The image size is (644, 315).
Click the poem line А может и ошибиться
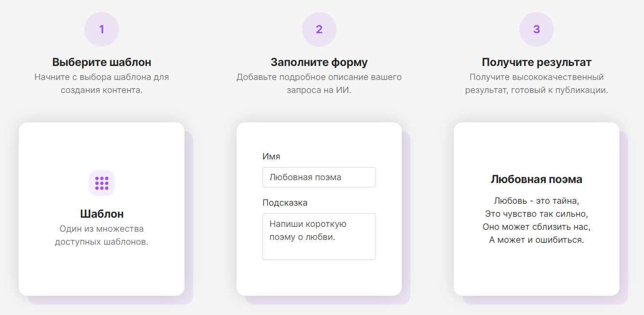(x=537, y=239)
